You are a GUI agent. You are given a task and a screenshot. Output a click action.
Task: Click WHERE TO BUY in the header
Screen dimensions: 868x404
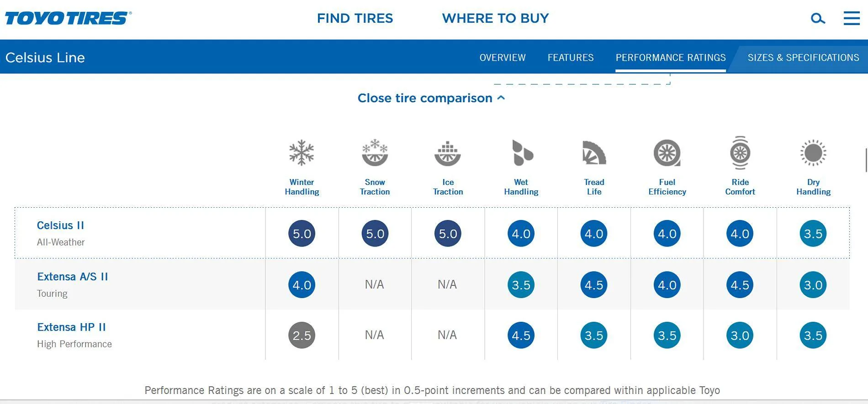495,18
